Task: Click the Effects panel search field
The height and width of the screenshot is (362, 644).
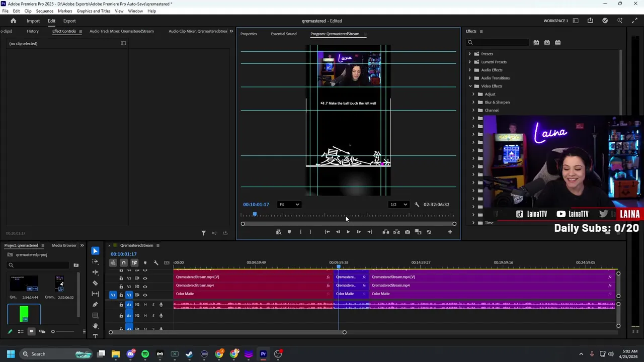Action: (498, 43)
